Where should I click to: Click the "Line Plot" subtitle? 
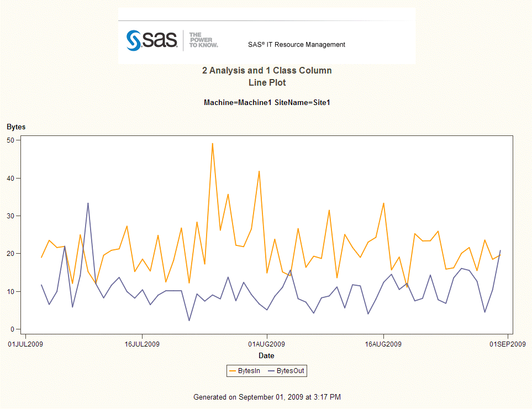[x=267, y=83]
